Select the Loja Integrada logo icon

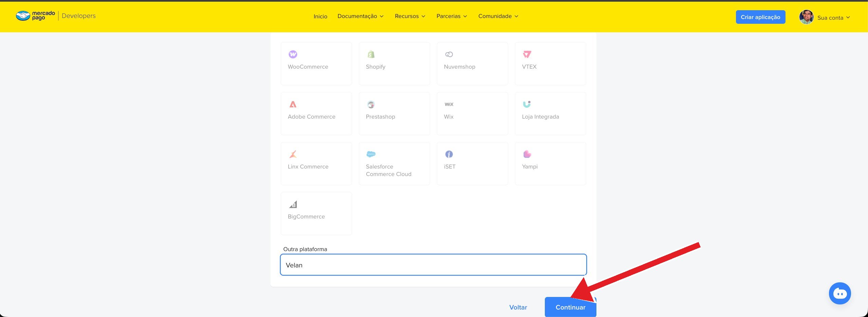tap(527, 104)
